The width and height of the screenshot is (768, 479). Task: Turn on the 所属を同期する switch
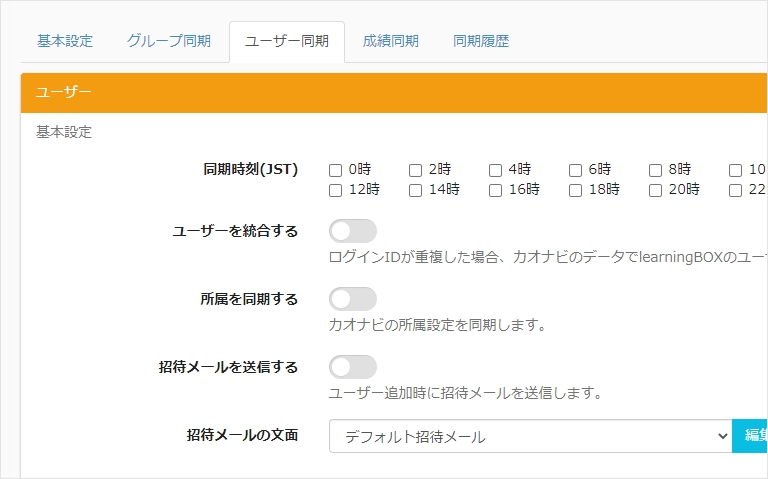click(x=353, y=299)
